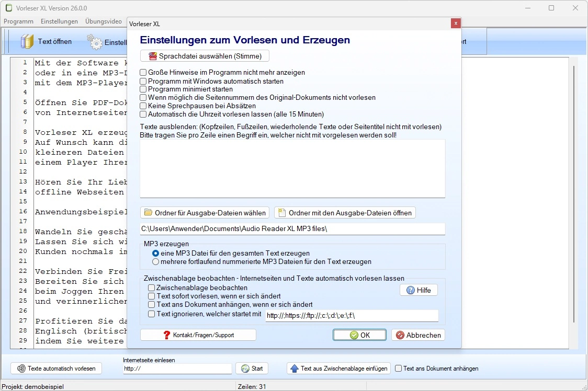Enable Große Hinweise im Programm nicht mehr anzeigen
The width and height of the screenshot is (588, 391).
click(143, 72)
